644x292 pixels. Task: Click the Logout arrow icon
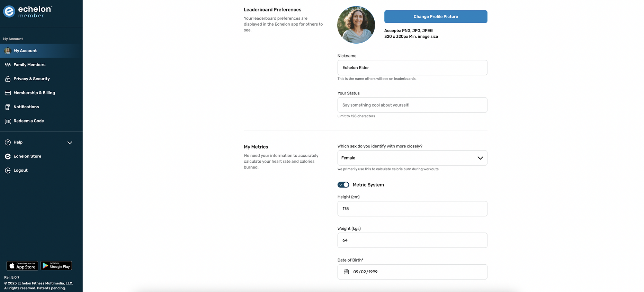[x=8, y=171]
